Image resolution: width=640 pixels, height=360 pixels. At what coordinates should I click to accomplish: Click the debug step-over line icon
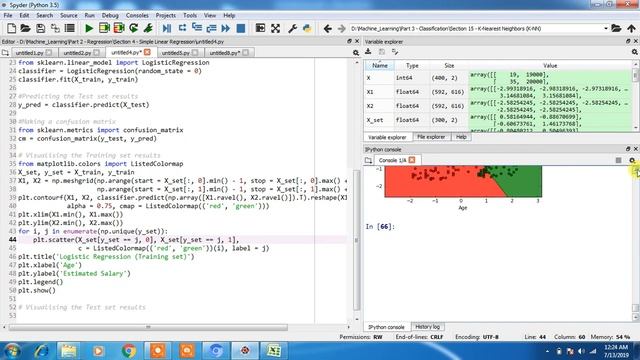[x=182, y=28]
